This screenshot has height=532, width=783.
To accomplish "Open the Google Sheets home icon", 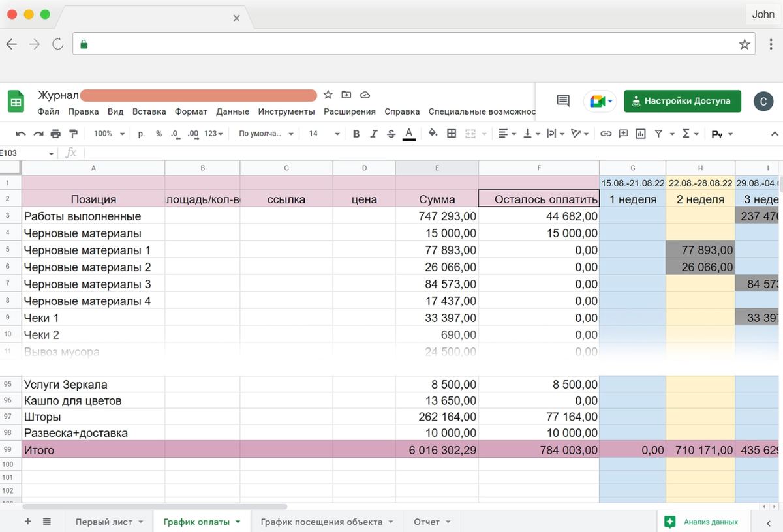I will point(16,102).
